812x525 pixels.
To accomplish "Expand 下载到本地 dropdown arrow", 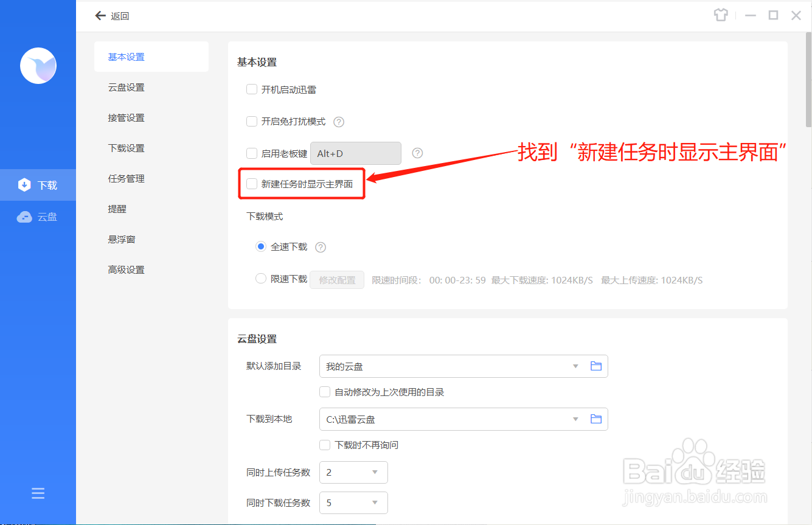I will pyautogui.click(x=575, y=419).
